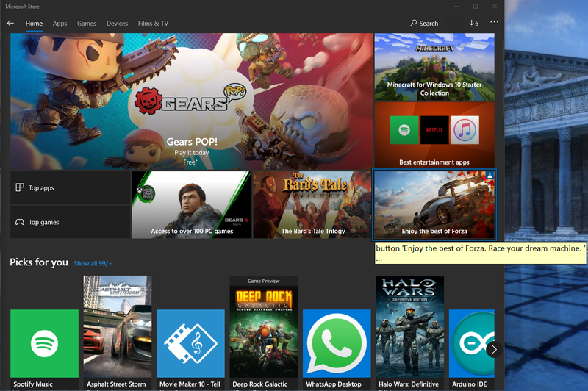Open The Bard's Tale Trilogy tile
This screenshot has height=391, width=588.
click(312, 204)
